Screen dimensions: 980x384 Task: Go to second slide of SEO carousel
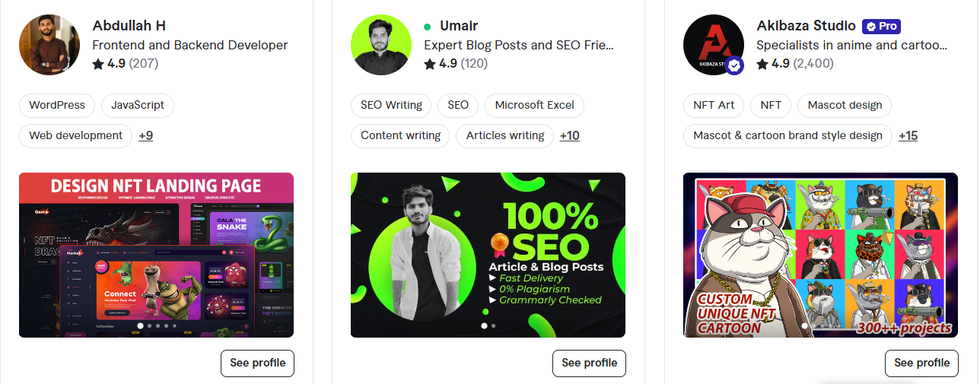[494, 325]
